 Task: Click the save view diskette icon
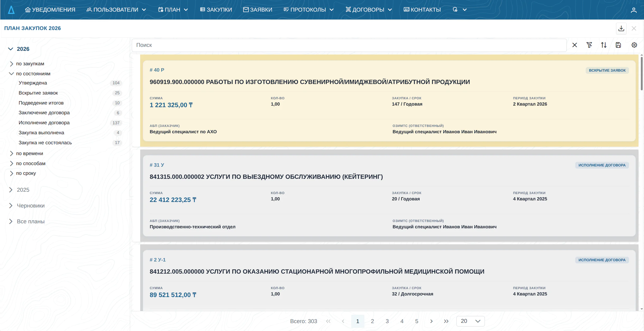click(618, 45)
